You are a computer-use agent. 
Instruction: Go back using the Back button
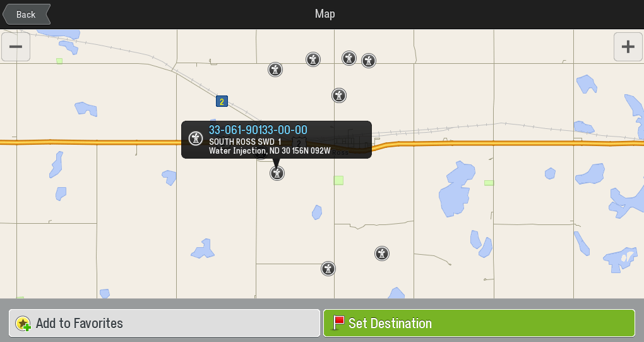pyautogui.click(x=27, y=15)
